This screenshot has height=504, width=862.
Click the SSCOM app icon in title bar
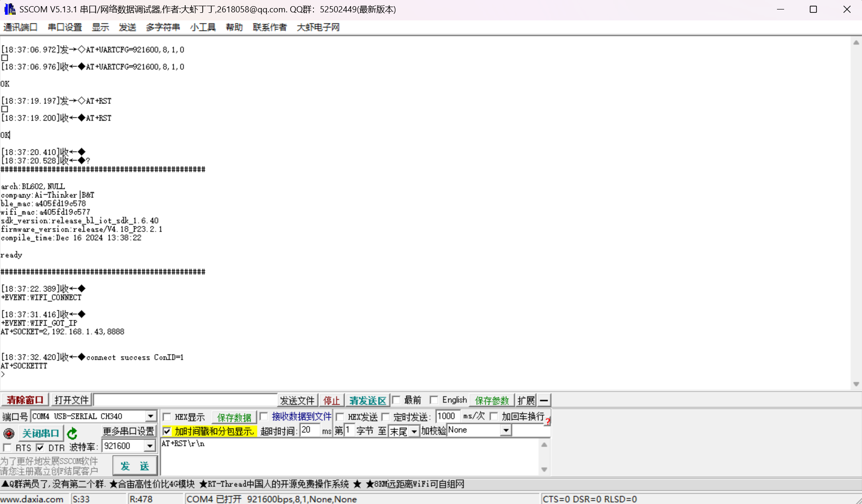click(9, 9)
